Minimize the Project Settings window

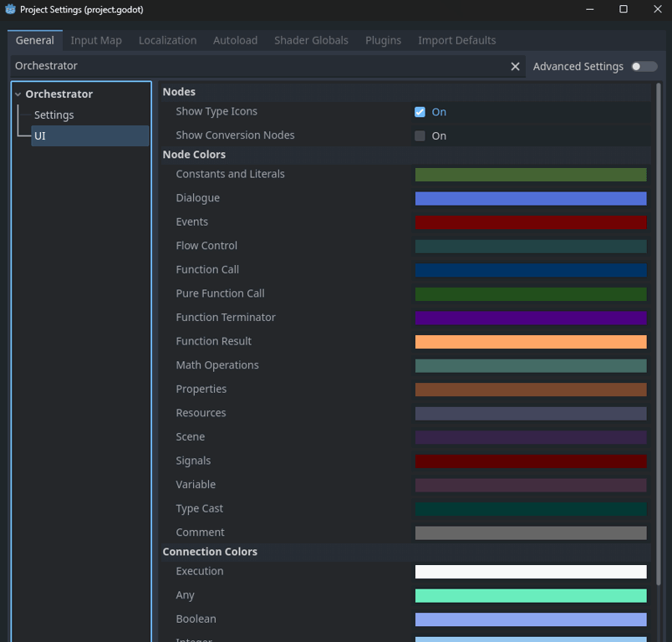coord(590,9)
